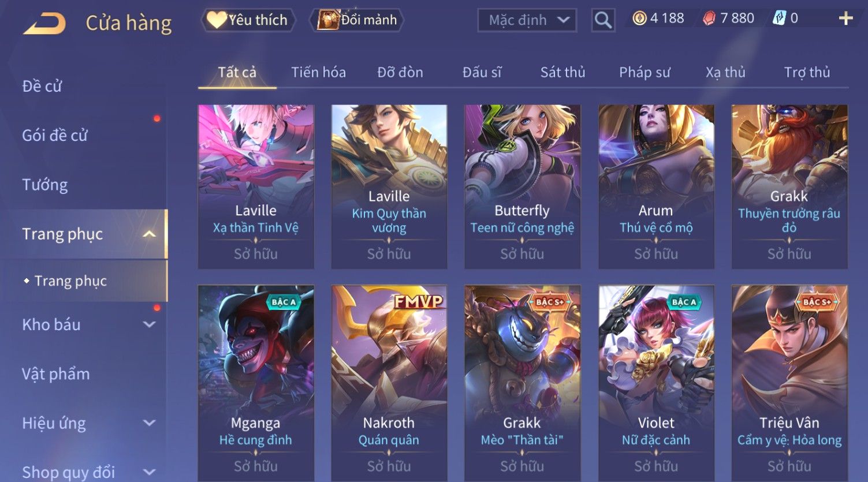
Task: Add currency with the plus icon
Action: click(x=845, y=18)
